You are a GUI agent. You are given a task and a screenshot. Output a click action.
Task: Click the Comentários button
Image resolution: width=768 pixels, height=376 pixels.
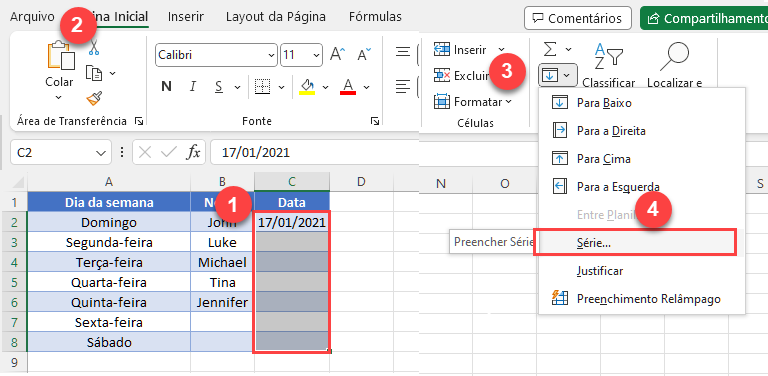(x=577, y=19)
